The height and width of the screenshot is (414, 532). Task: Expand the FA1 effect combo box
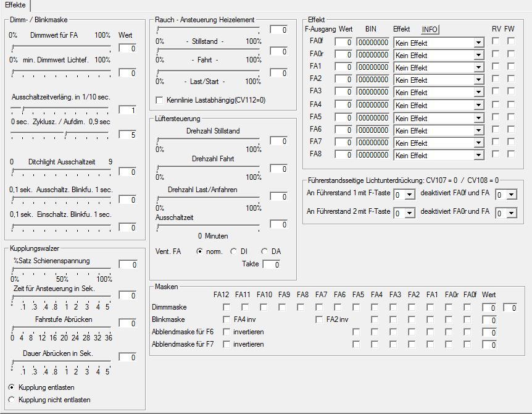[x=478, y=67]
